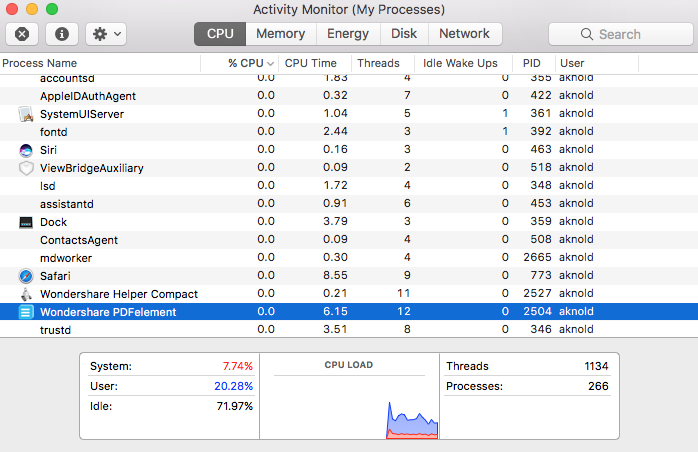Viewport: 698px width, 452px height.
Task: Click the Siri process icon
Action: (x=26, y=151)
